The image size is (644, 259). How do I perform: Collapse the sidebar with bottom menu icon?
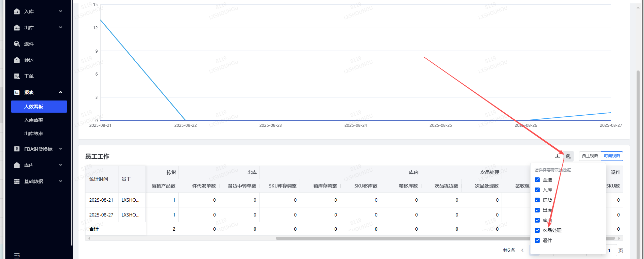17,256
